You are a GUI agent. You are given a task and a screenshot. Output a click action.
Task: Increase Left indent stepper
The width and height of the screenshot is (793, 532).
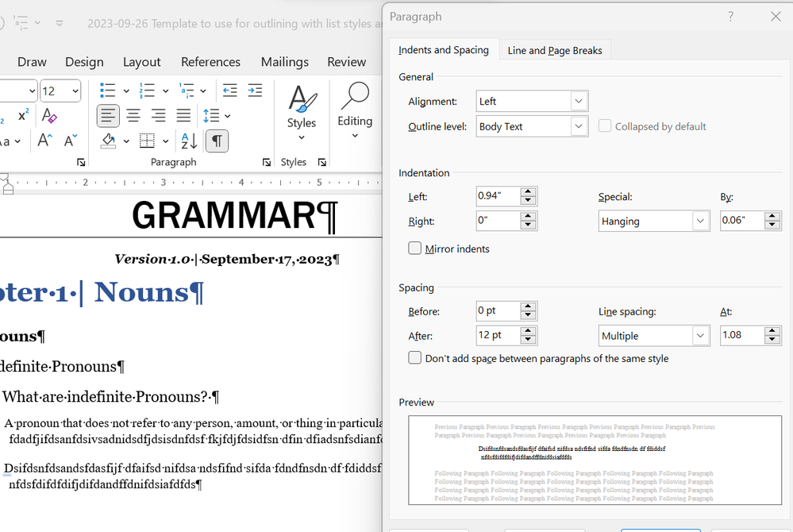528,191
